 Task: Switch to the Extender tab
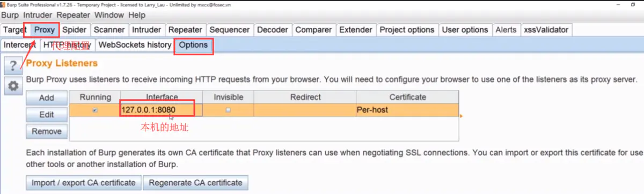(356, 30)
